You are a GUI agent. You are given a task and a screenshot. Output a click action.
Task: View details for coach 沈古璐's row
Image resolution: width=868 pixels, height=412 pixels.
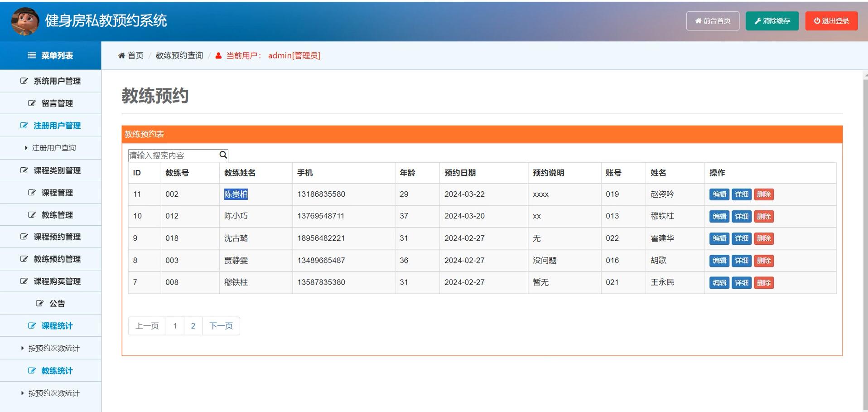click(742, 238)
